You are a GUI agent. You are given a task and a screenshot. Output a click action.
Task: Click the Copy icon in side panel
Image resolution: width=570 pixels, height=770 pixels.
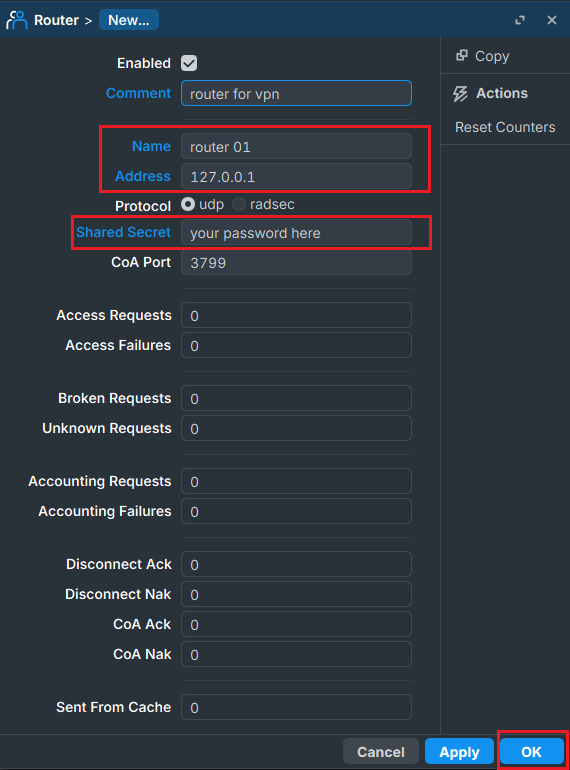tap(461, 55)
